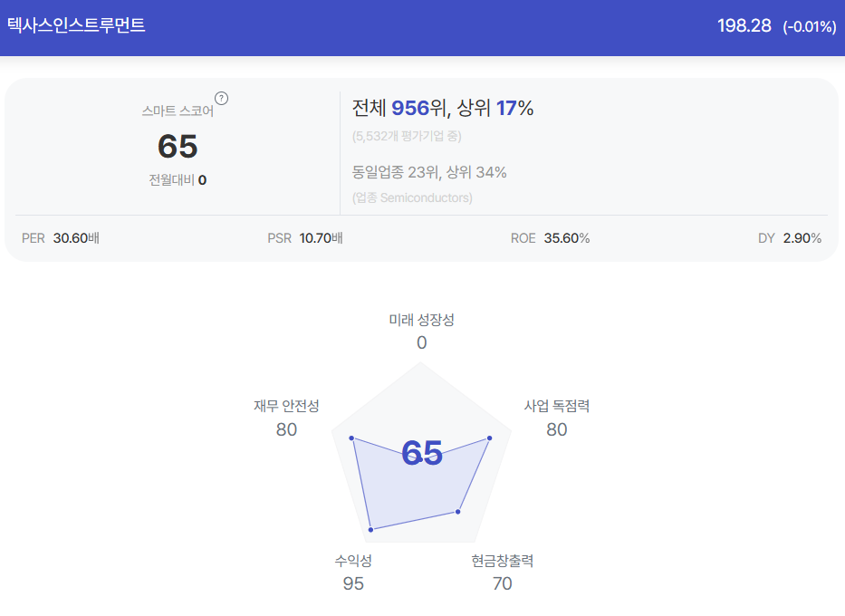Click the 수익성 score of 95

(x=353, y=583)
